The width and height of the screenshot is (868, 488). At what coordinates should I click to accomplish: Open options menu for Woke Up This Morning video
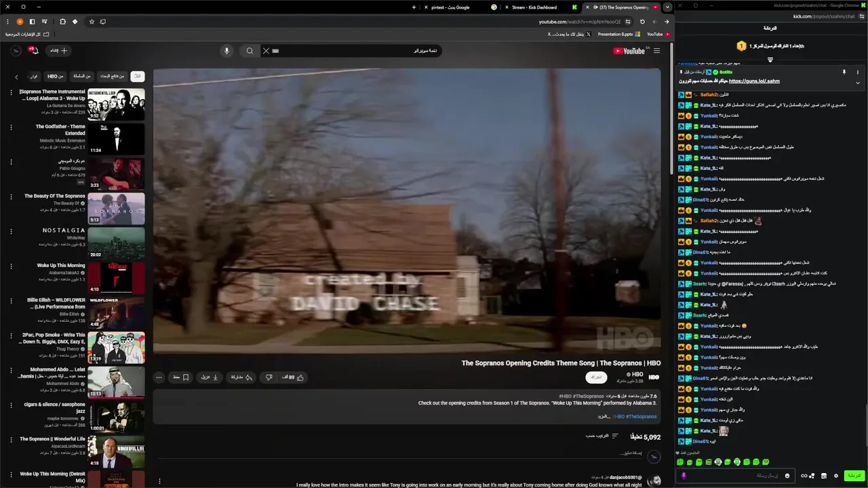point(11,266)
